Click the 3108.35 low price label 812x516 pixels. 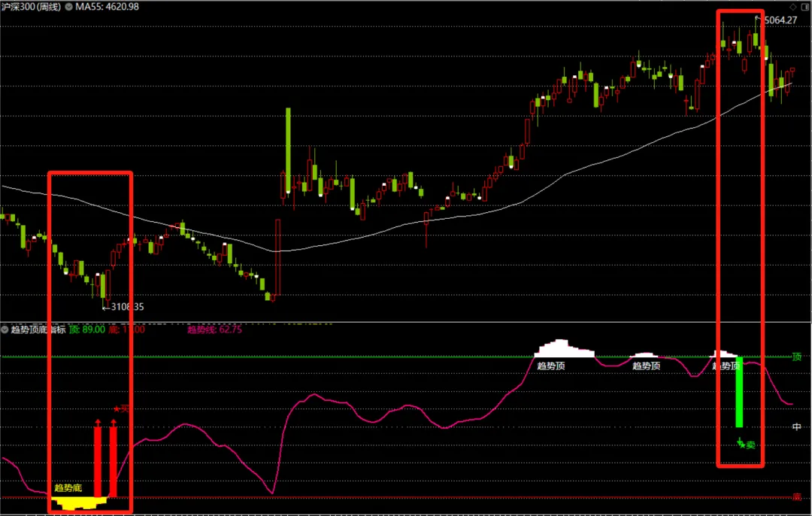pos(127,307)
